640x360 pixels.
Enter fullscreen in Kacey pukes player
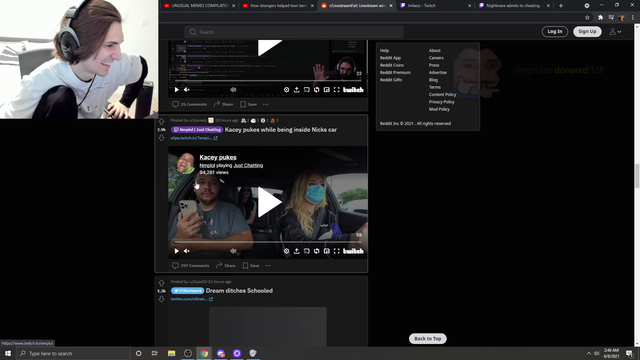[337, 251]
